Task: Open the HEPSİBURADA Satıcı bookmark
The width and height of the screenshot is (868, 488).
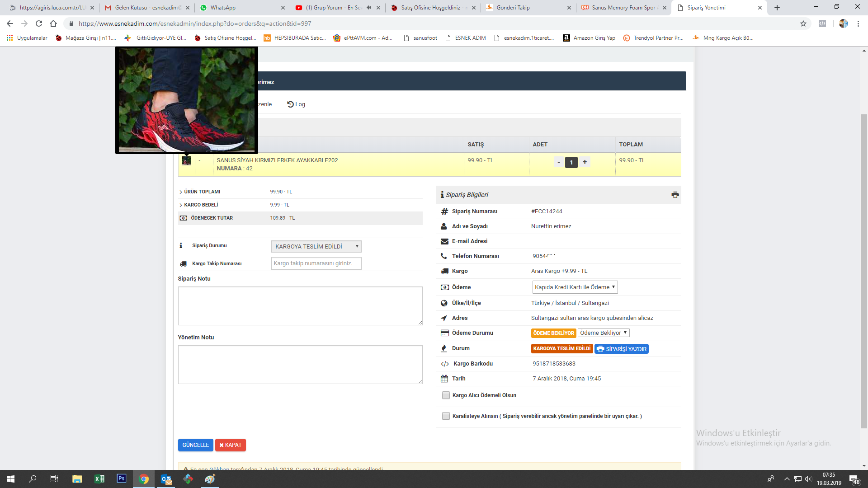Action: click(x=295, y=38)
